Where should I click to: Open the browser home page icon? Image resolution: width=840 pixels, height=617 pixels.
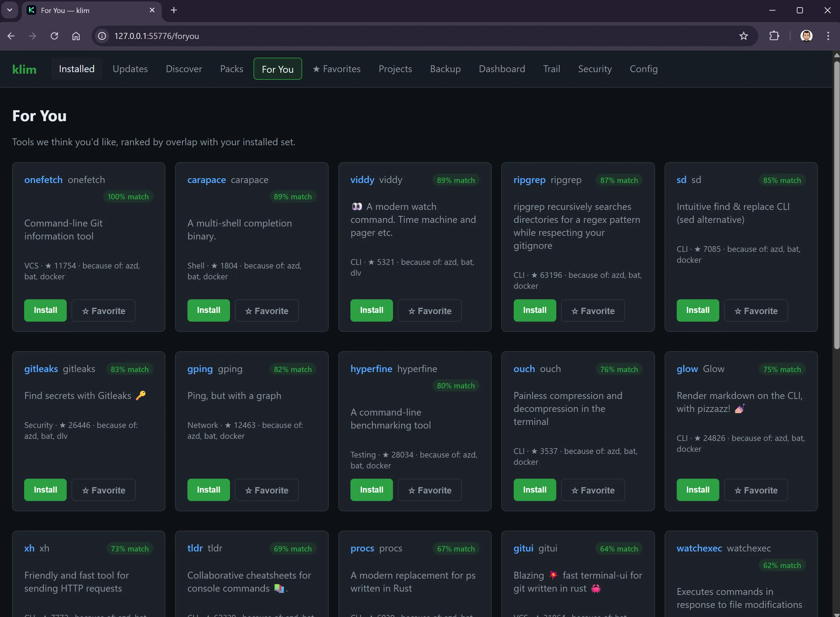tap(76, 36)
